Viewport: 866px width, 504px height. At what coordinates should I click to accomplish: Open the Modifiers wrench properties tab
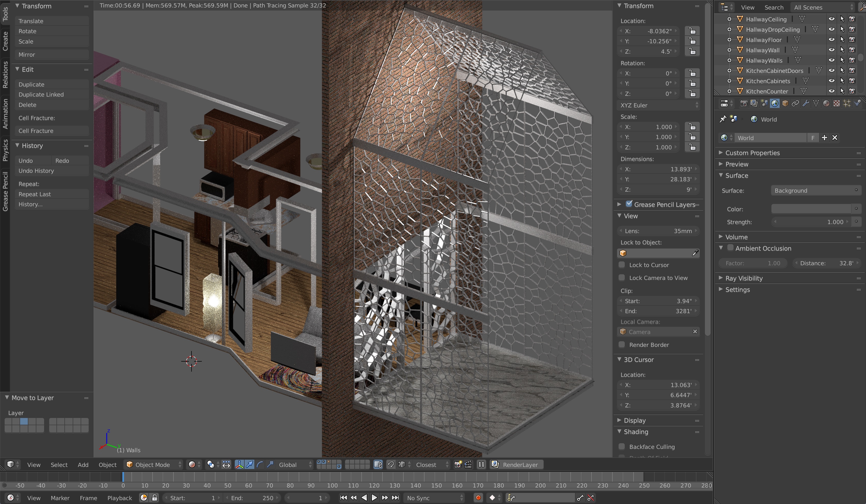click(x=805, y=103)
